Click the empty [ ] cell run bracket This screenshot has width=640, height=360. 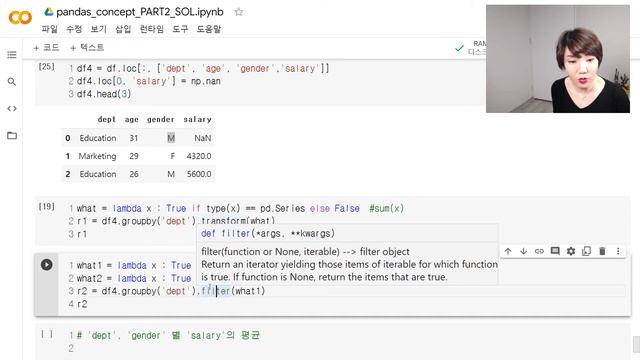(x=47, y=334)
